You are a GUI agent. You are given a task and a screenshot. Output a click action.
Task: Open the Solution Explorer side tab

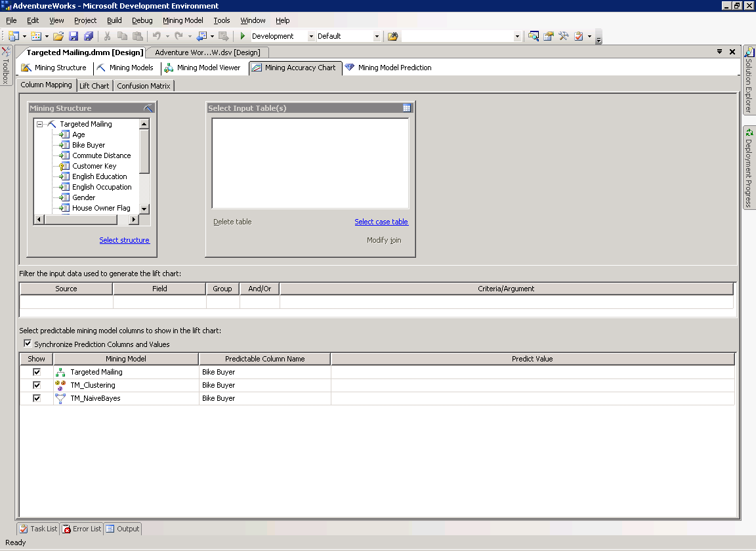(749, 80)
